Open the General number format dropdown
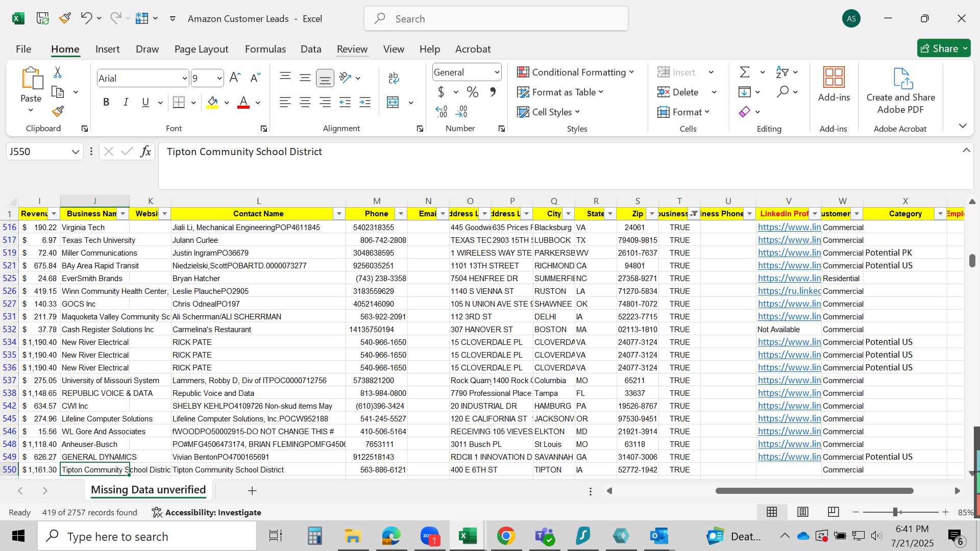The height and width of the screenshot is (551, 980). coord(497,72)
